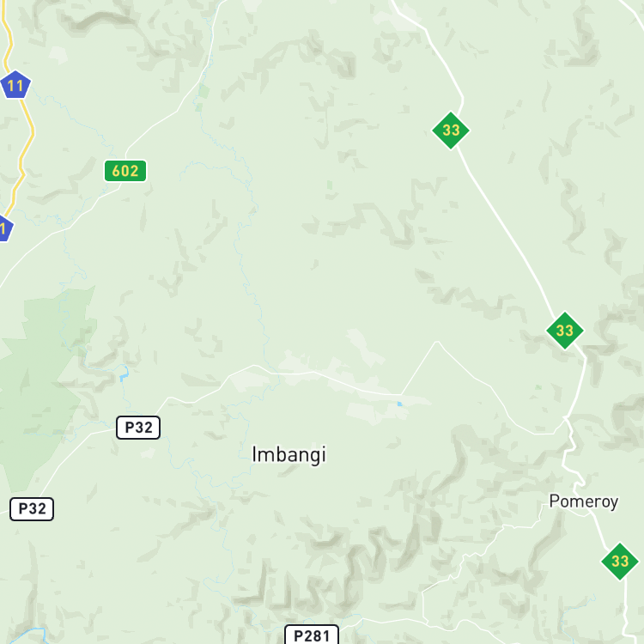Select the northernmost route 33 diamond marker
The height and width of the screenshot is (644, 644).
451,131
